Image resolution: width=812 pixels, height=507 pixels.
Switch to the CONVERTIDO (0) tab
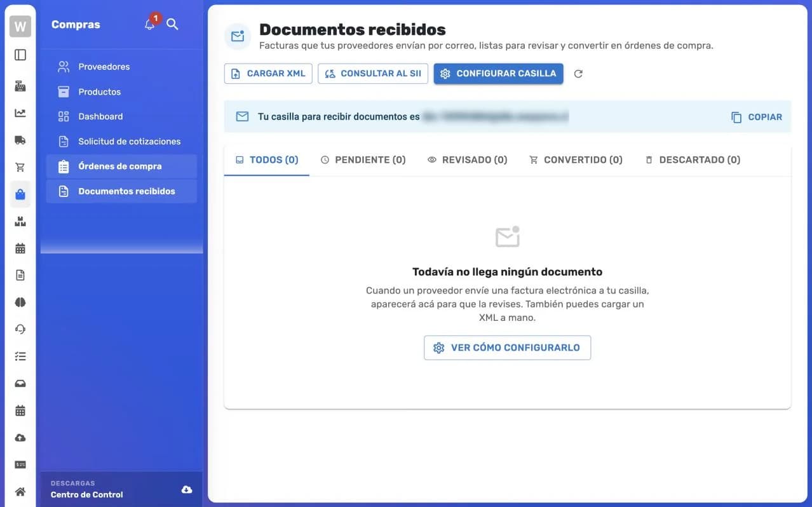tap(576, 160)
